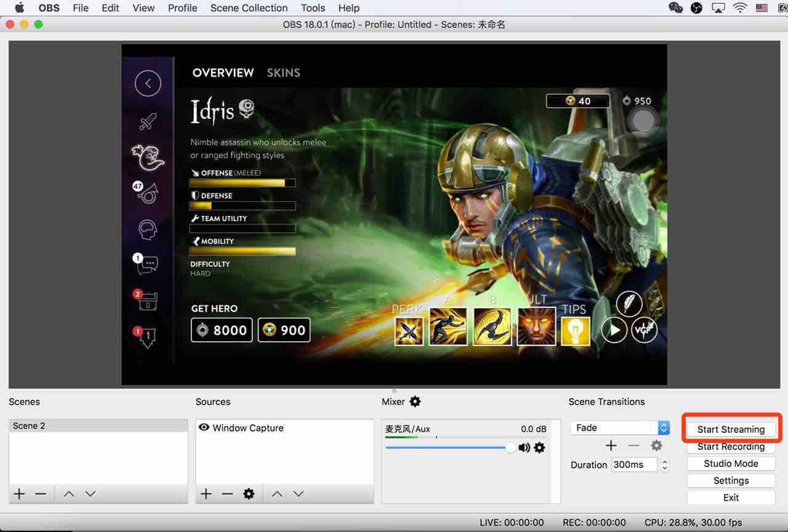
Task: Toggle Studio Mode on
Action: [731, 463]
